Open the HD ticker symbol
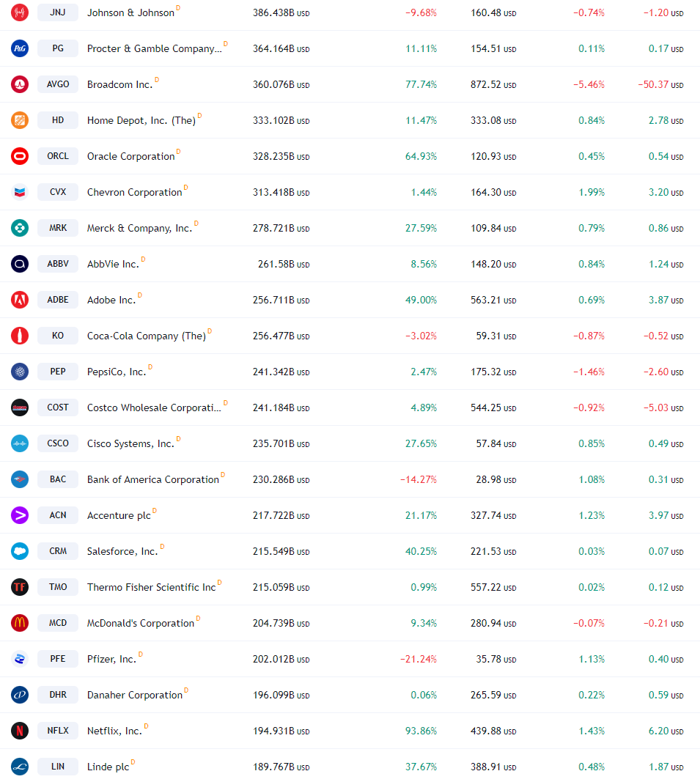 [x=58, y=120]
